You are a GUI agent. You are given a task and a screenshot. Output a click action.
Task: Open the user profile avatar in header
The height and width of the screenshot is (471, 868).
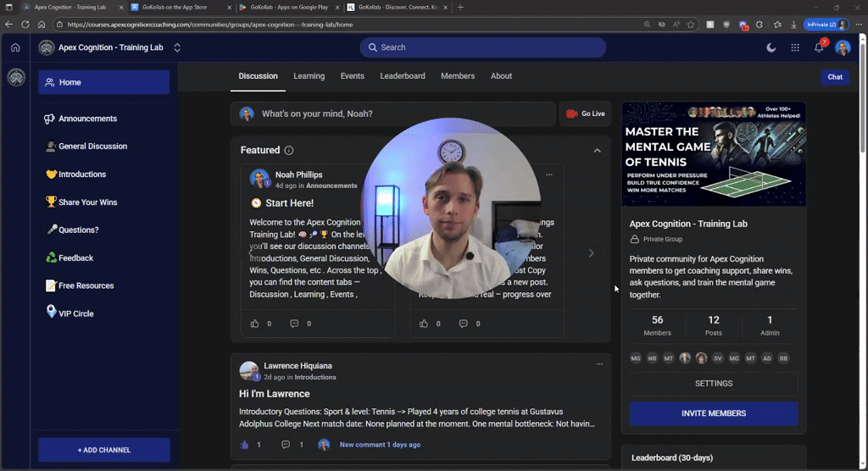843,47
